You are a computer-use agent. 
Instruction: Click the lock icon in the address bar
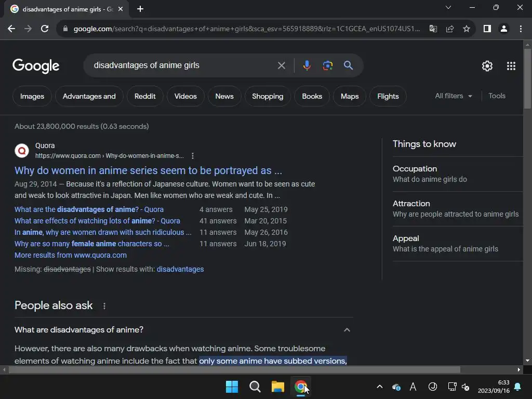pos(65,29)
